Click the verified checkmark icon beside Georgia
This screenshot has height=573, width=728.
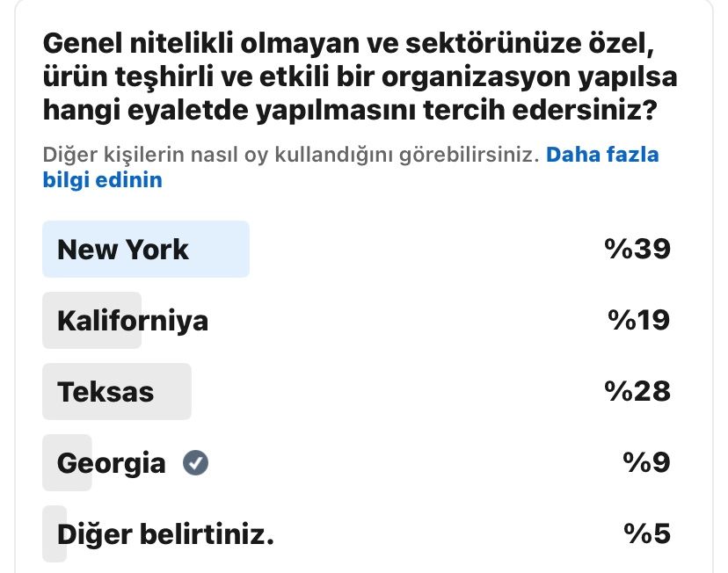click(x=195, y=462)
